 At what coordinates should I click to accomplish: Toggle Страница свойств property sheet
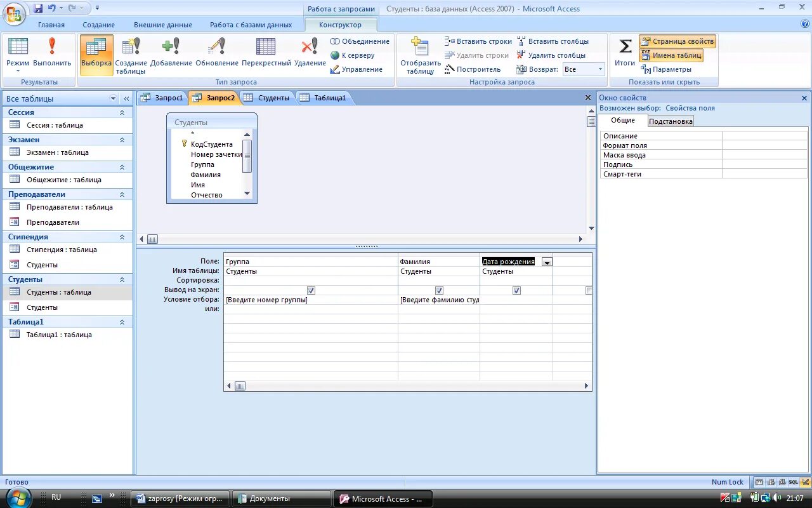pyautogui.click(x=678, y=41)
